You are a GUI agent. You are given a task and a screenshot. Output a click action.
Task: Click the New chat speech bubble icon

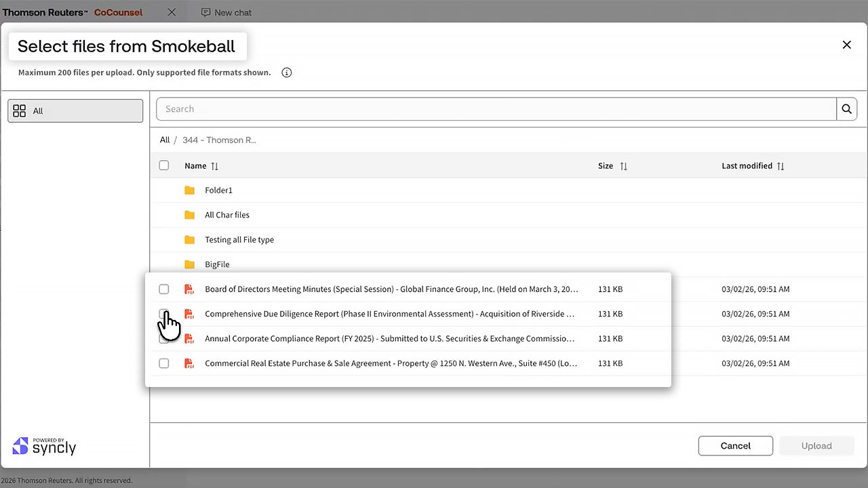(x=205, y=12)
